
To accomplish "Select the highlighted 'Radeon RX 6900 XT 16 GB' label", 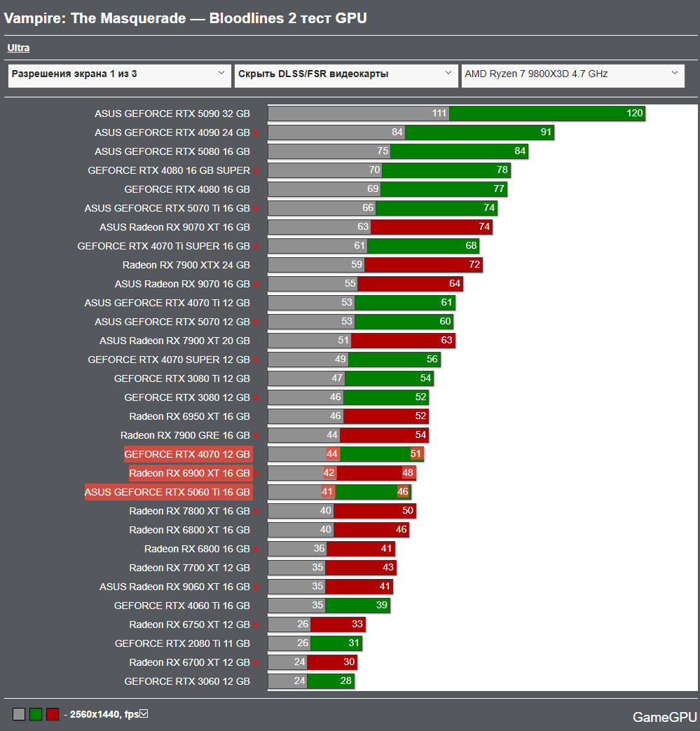I will [191, 473].
